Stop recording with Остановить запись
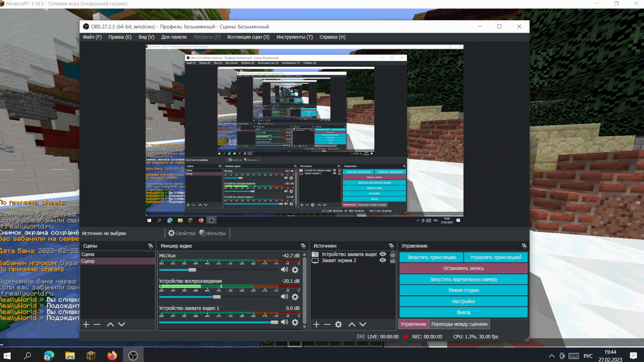The width and height of the screenshot is (644, 362). tap(464, 268)
